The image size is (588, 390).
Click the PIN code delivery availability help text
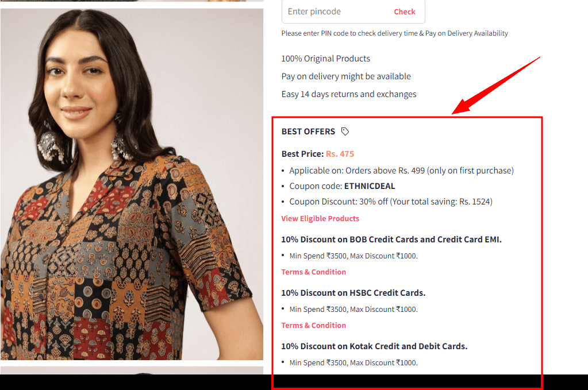point(394,33)
